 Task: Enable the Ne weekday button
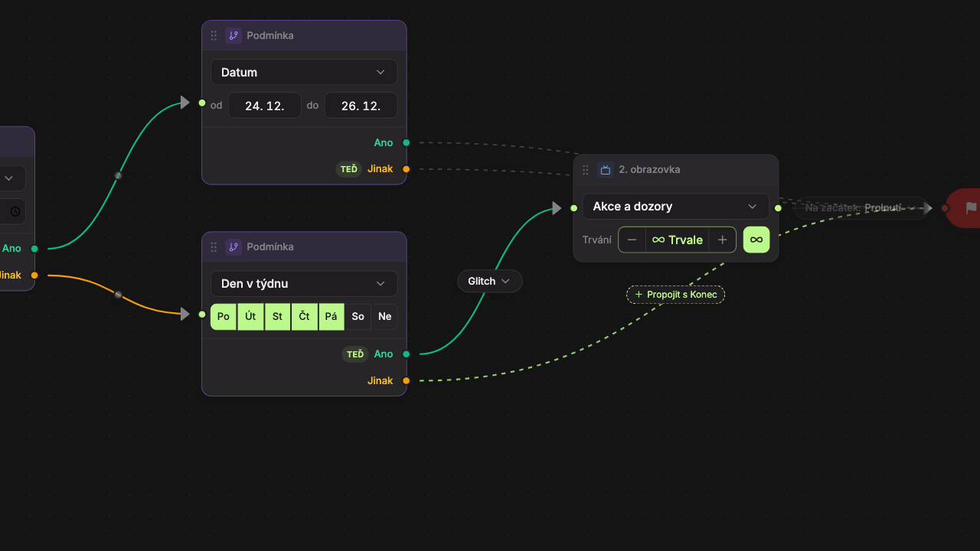click(x=385, y=317)
